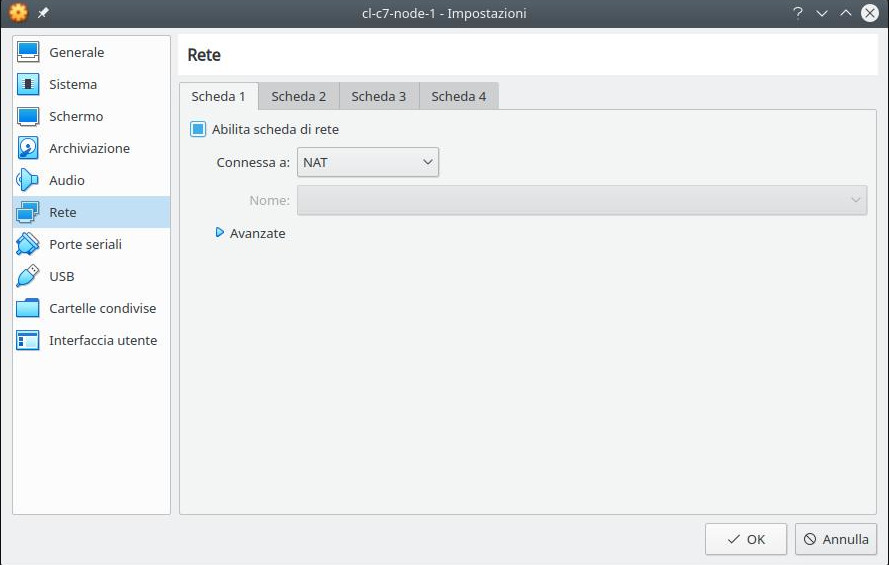This screenshot has width=889, height=565.
Task: Open Interfaccia utente settings icon
Action: [28, 340]
